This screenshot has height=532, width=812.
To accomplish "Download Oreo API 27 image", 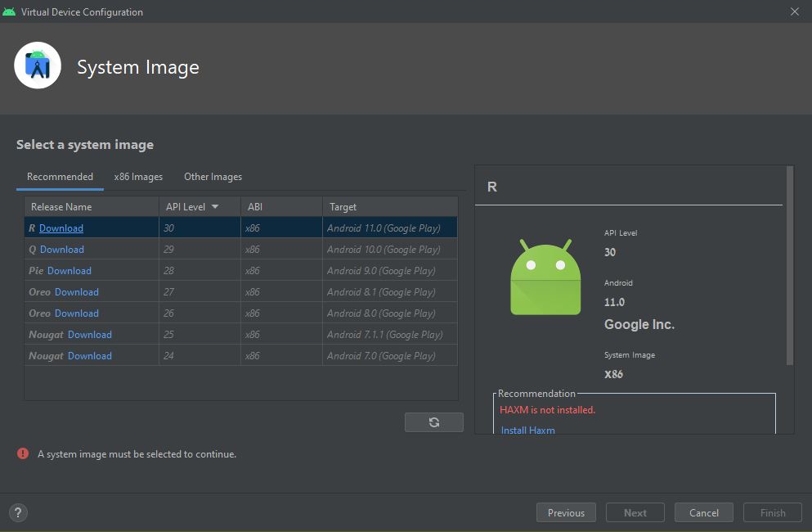I will point(77,292).
